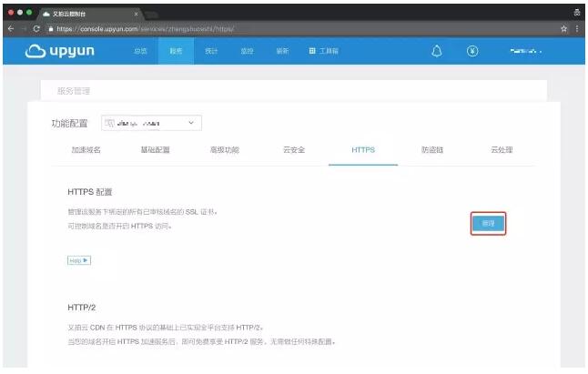
Task: Open the 刷新 refresh nav item
Action: coord(282,51)
